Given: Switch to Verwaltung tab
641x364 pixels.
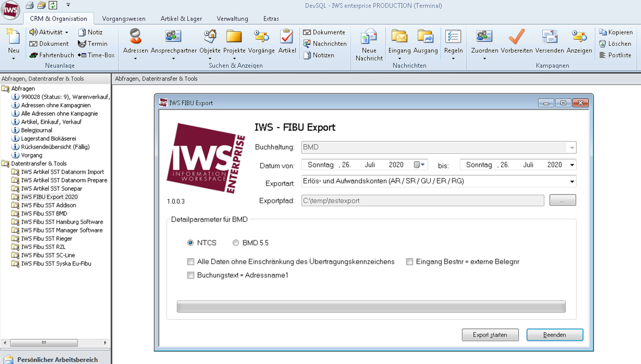Looking at the screenshot, I should click(x=232, y=19).
